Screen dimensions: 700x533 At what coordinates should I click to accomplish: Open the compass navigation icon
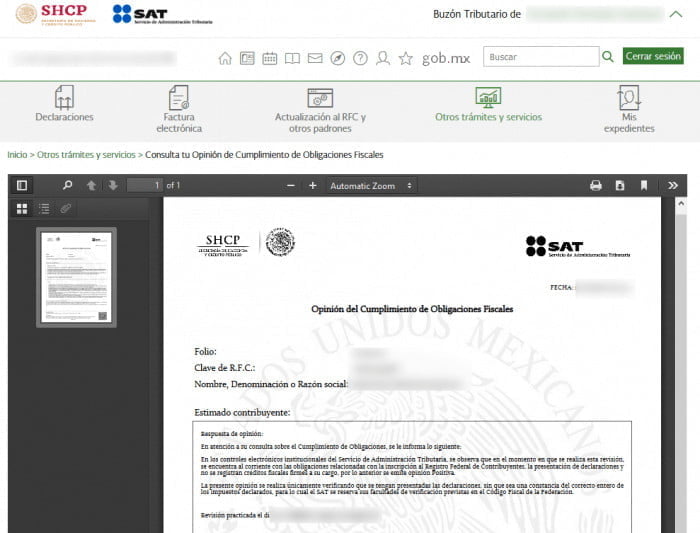(338, 58)
